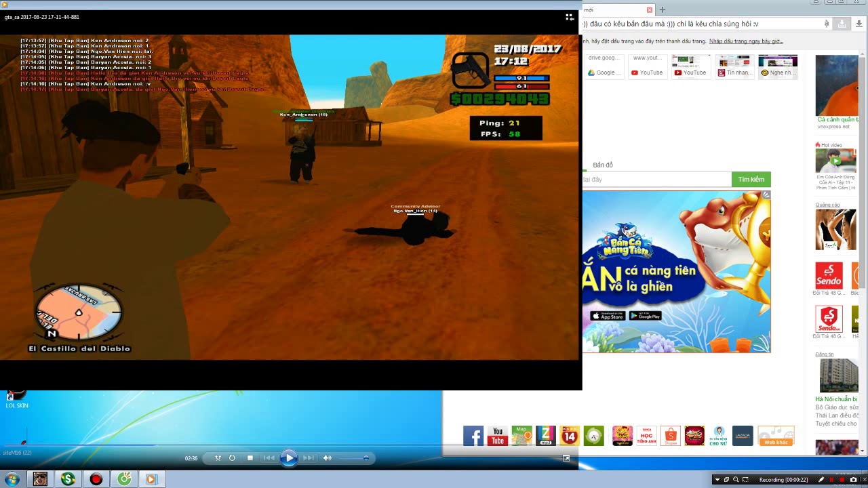Tap the Google Play badge in ad
Viewport: 868px width, 488px height.
click(645, 316)
